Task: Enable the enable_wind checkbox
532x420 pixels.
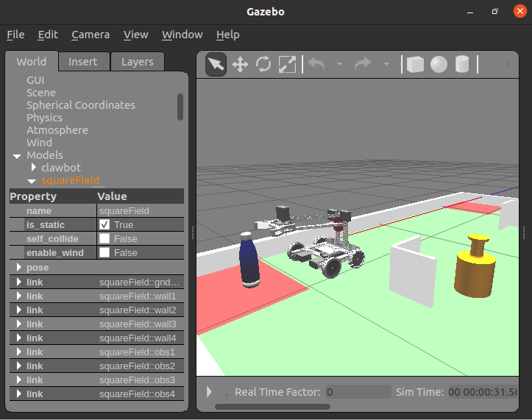Action: pyautogui.click(x=104, y=253)
